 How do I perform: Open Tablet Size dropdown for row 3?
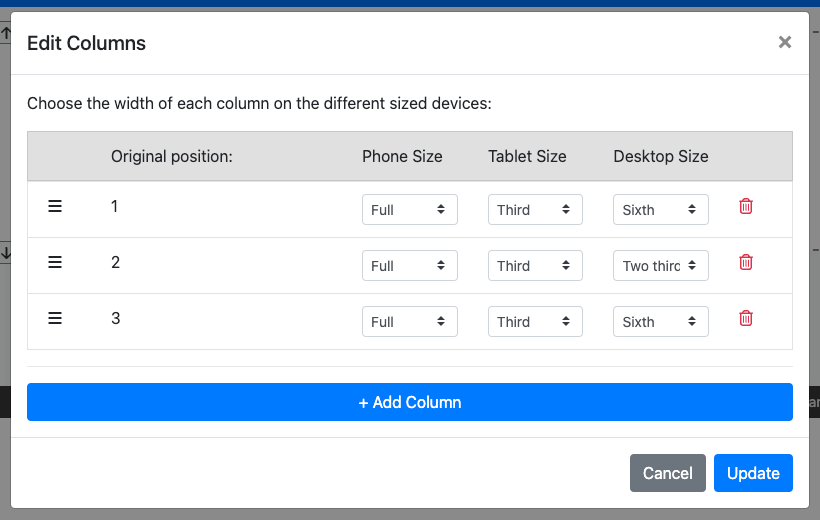535,322
